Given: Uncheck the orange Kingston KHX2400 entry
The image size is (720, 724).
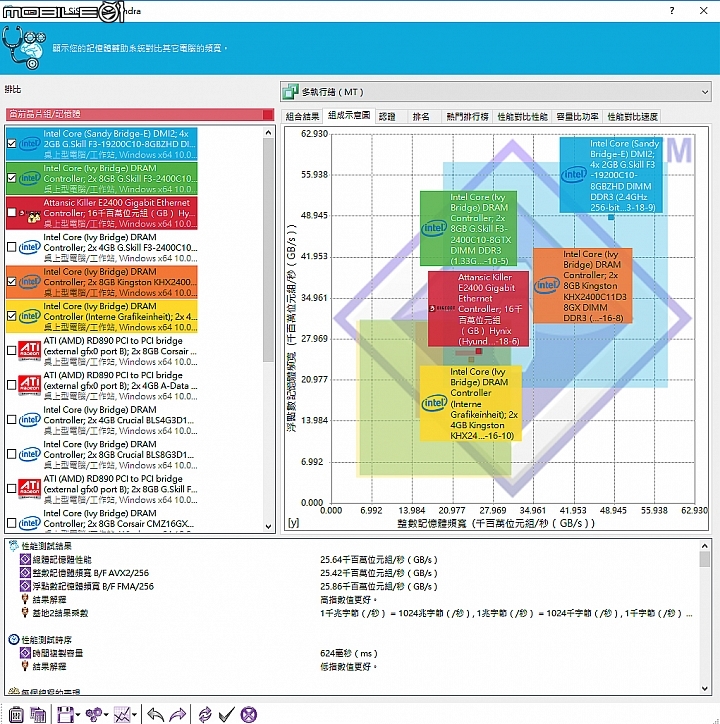Looking at the screenshot, I should click(12, 282).
